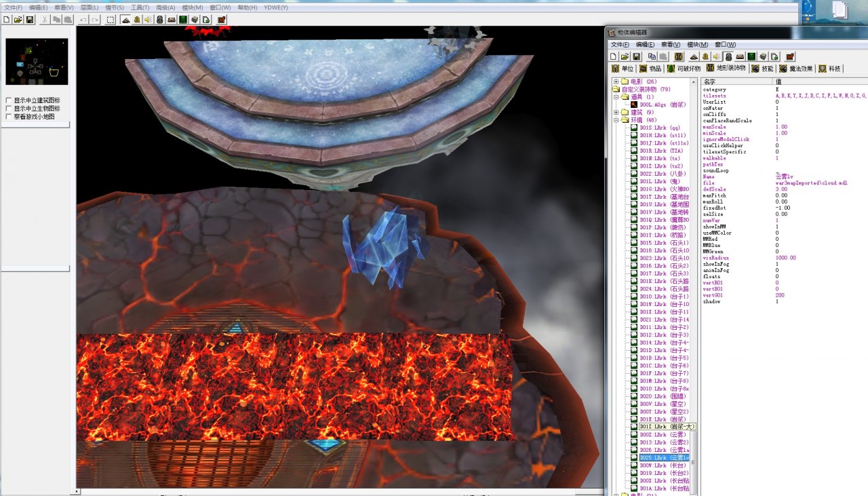
Task: Click Undo arrow in main toolbar
Action: [x=83, y=20]
